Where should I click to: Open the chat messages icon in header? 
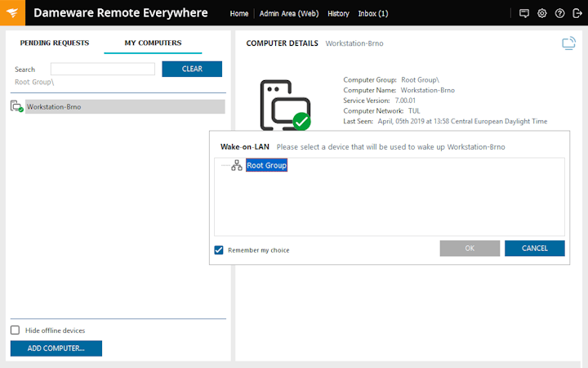(x=523, y=14)
